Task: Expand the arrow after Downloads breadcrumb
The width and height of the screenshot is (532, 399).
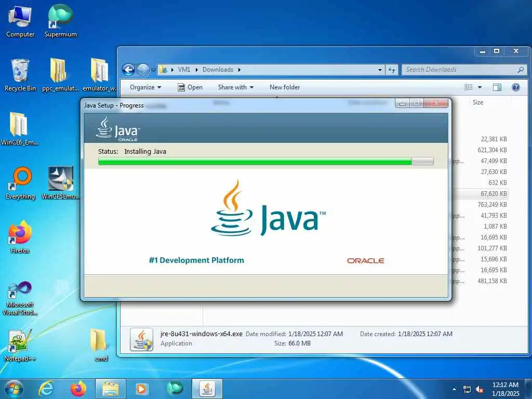Action: click(x=239, y=70)
